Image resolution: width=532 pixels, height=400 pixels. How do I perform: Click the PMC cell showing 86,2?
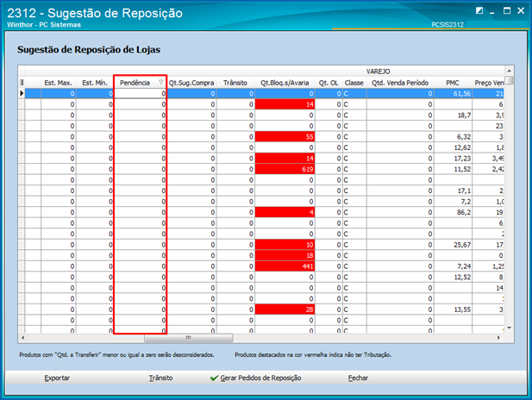(453, 212)
